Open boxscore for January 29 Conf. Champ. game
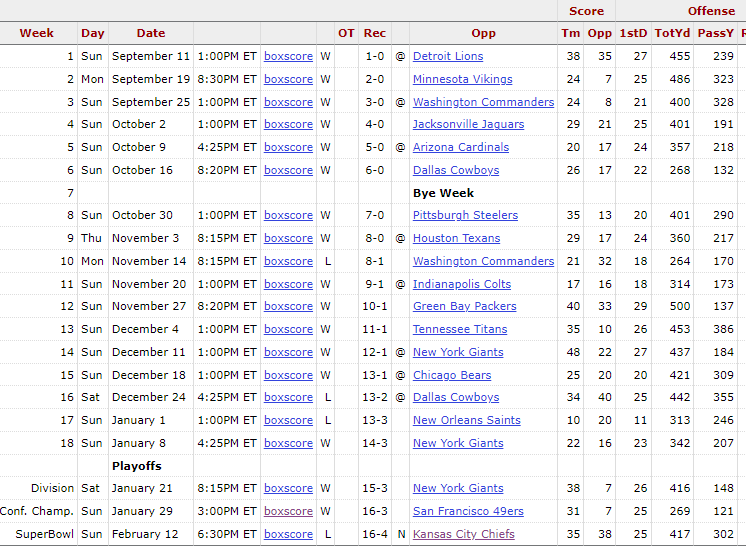This screenshot has height=555, width=746. [x=288, y=511]
